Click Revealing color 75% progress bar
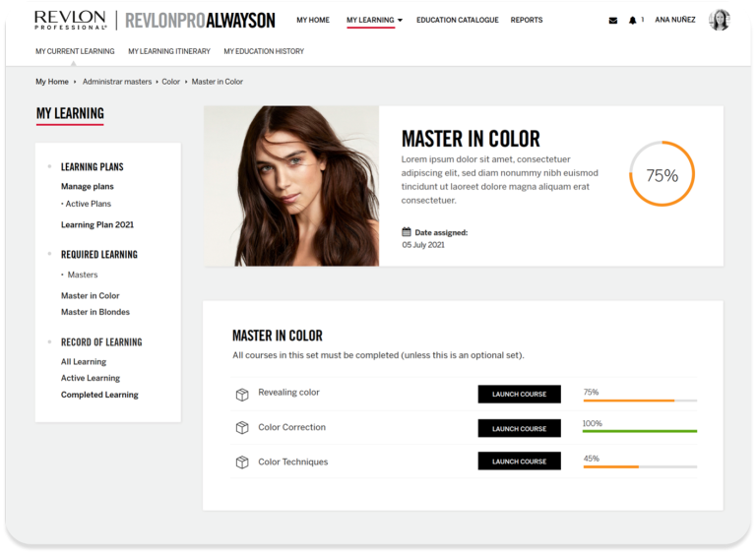Viewport: 756px width, 554px height. [x=640, y=400]
